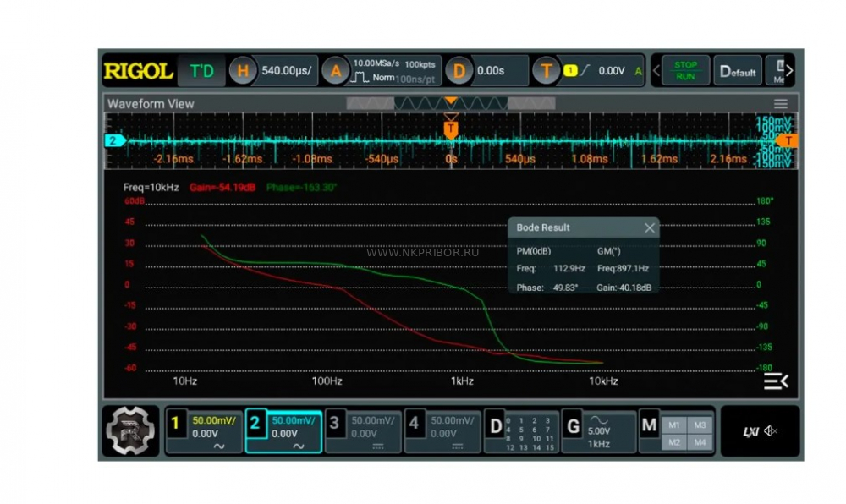Screen dimensions: 846x504
Task: Click the STOP RUN button
Action: tap(685, 71)
